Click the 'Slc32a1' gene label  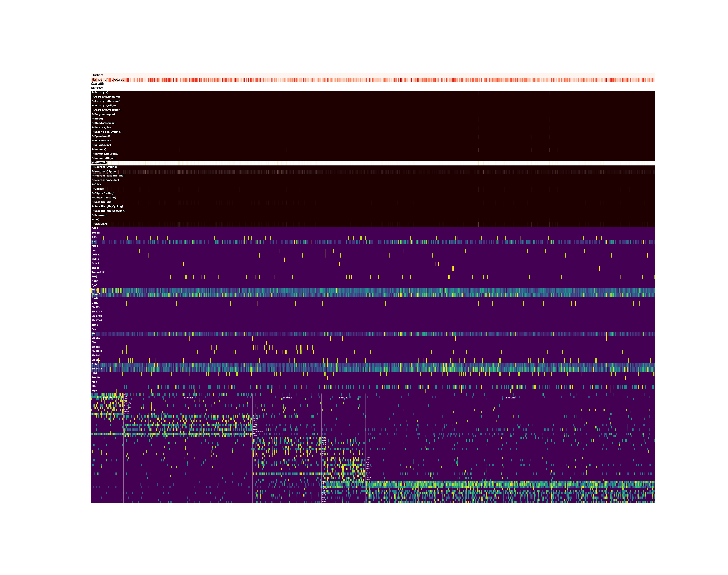[97, 307]
